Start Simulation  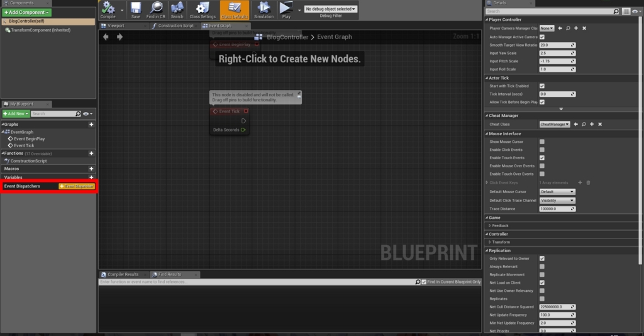(x=264, y=10)
